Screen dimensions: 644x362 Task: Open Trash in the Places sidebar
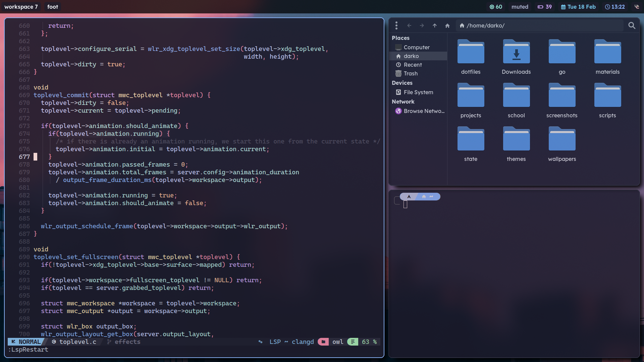(418, 73)
